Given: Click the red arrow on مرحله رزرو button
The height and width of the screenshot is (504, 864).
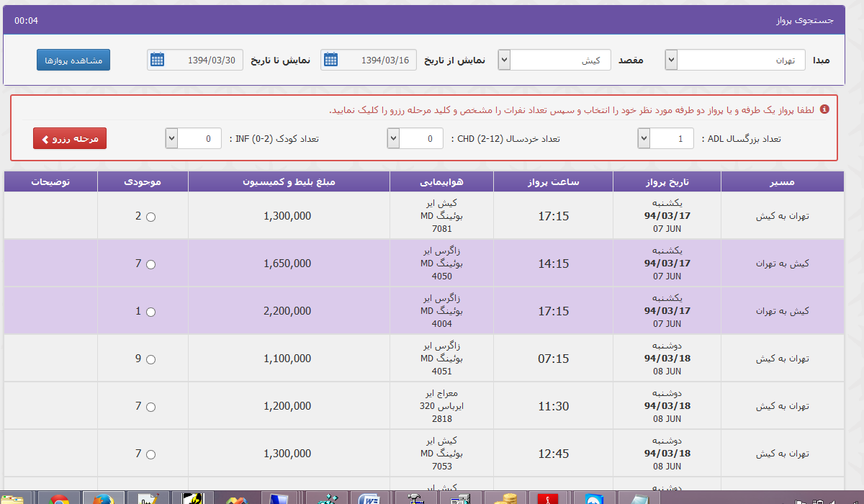Looking at the screenshot, I should click(x=46, y=139).
